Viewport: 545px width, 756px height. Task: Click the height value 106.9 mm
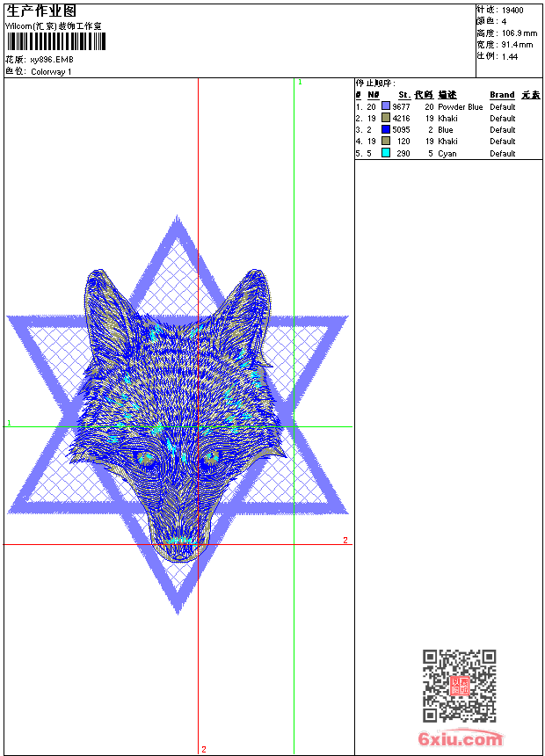pos(517,33)
